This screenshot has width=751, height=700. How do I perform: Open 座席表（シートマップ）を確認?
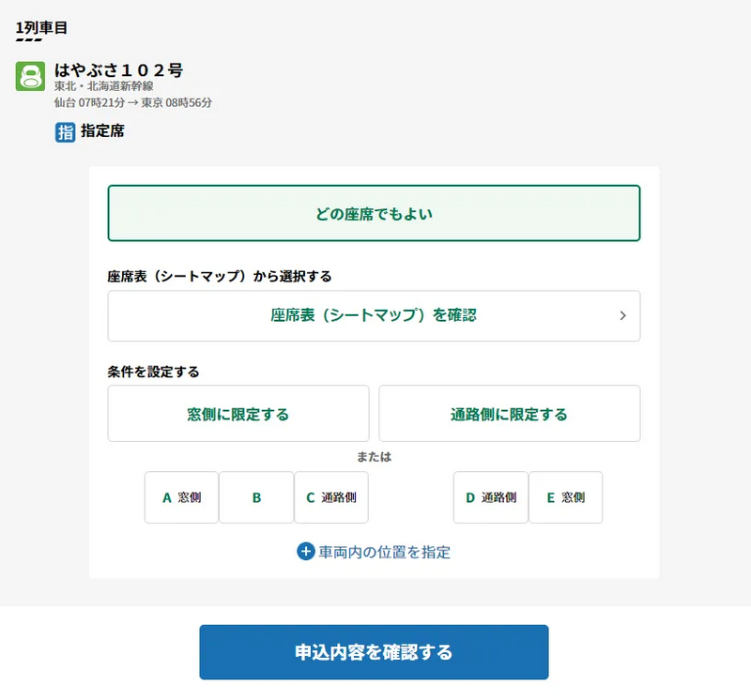point(374,315)
